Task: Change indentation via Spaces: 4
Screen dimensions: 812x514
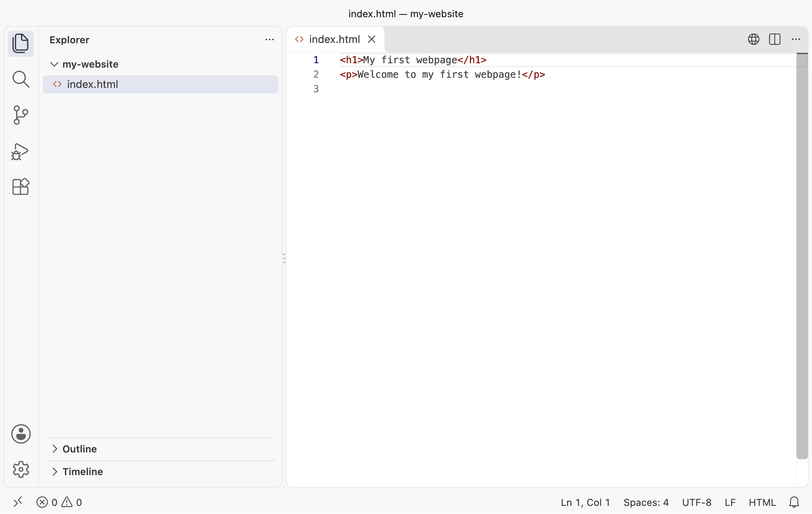Action: [x=646, y=503]
